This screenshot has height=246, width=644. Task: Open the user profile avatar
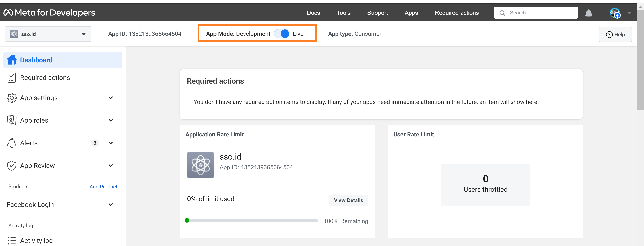[615, 13]
